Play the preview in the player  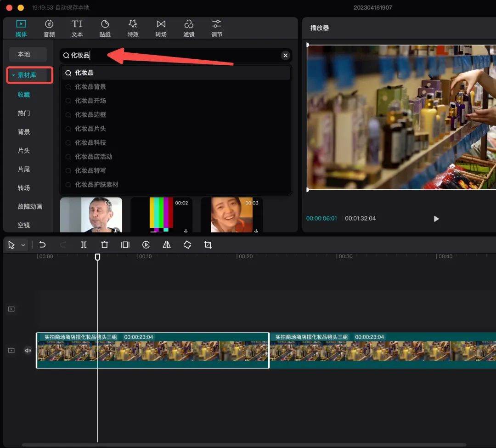click(x=436, y=219)
